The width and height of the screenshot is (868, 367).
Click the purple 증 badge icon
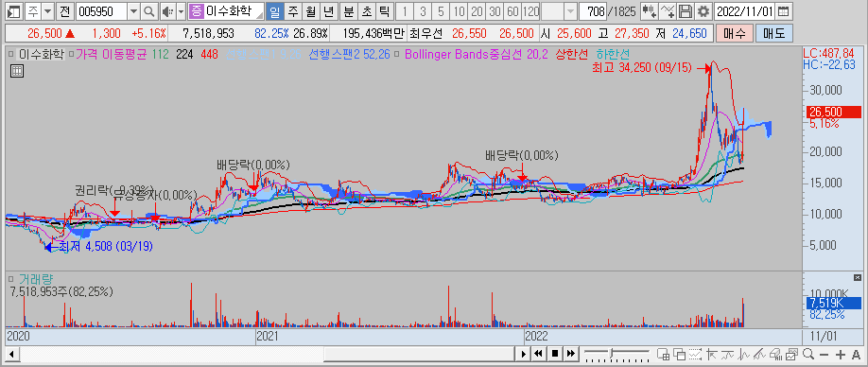pyautogui.click(x=196, y=11)
